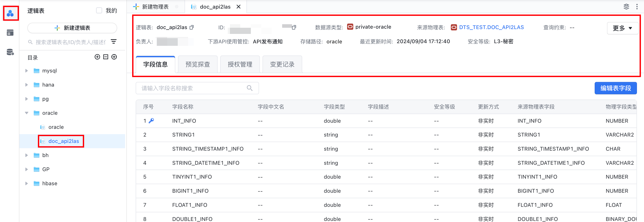The width and height of the screenshot is (644, 222).
Task: Select doc_api2las in the directory tree
Action: point(63,141)
